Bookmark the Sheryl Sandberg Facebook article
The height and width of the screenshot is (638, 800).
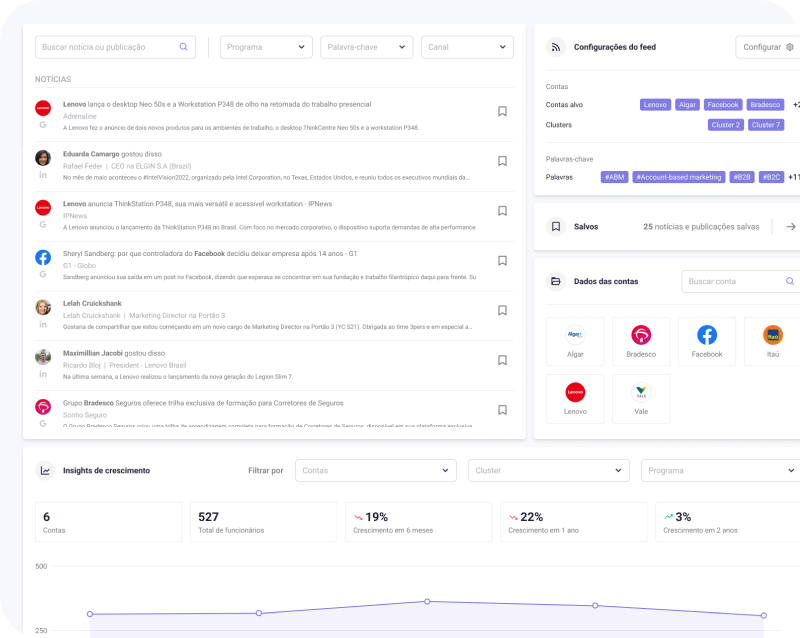point(502,260)
